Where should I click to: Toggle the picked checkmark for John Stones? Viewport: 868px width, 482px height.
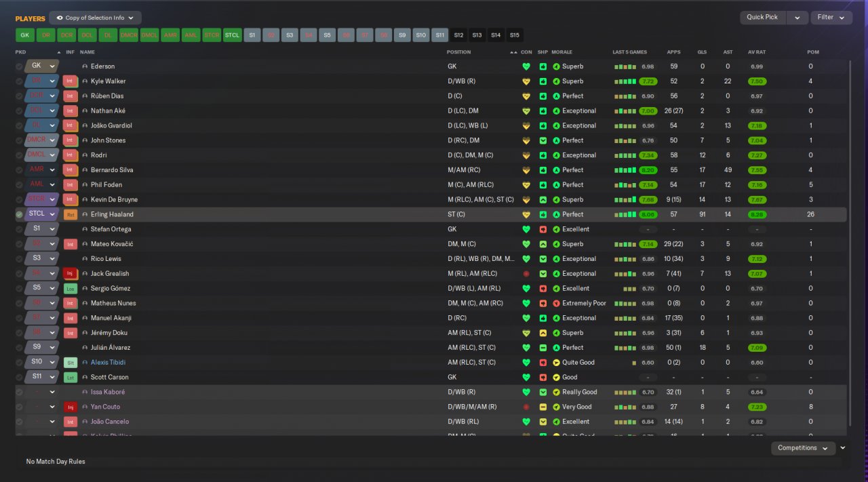coord(19,140)
